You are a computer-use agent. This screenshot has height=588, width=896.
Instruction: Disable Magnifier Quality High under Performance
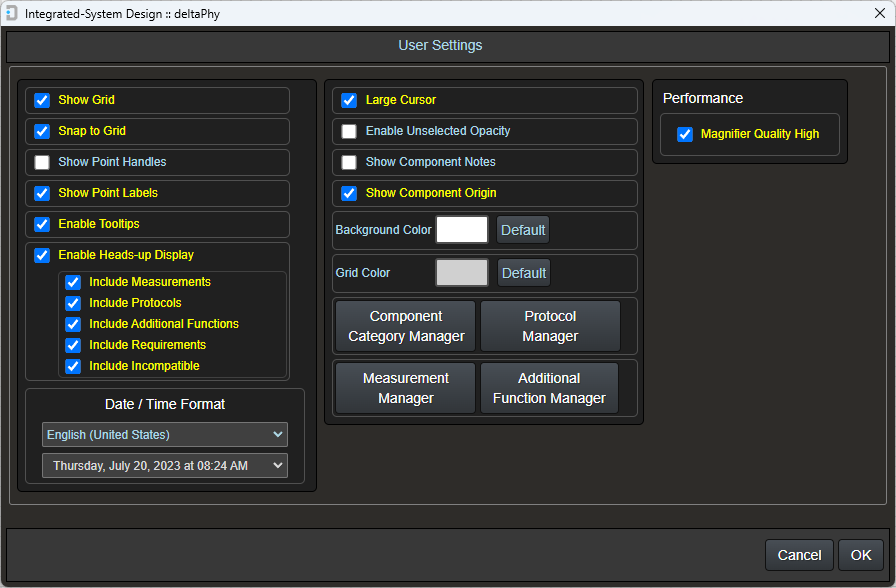(x=684, y=134)
